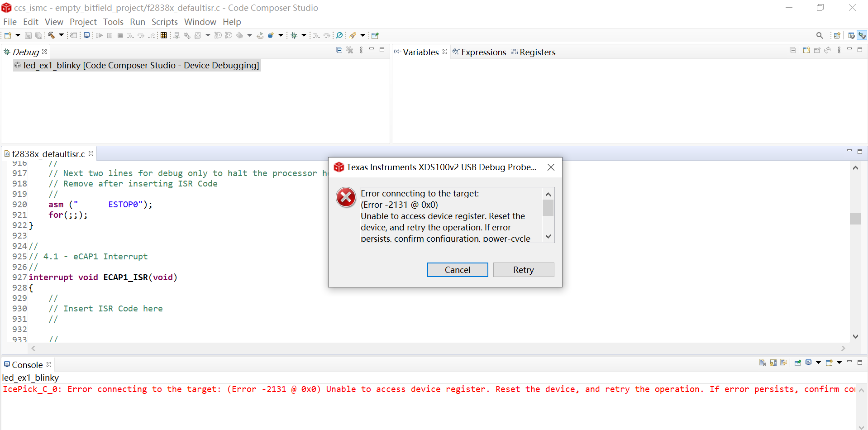Image resolution: width=868 pixels, height=430 pixels.
Task: Click Retry in the error dialog
Action: click(x=524, y=270)
